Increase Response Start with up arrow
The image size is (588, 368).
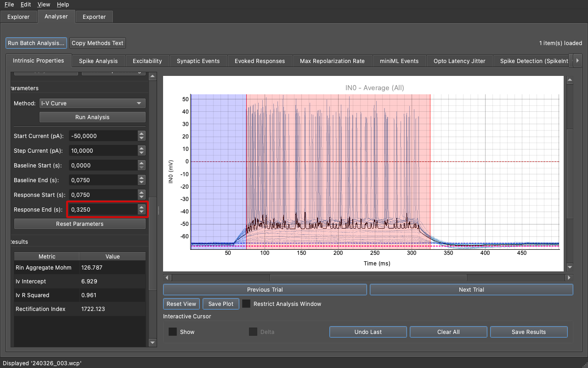(x=141, y=192)
